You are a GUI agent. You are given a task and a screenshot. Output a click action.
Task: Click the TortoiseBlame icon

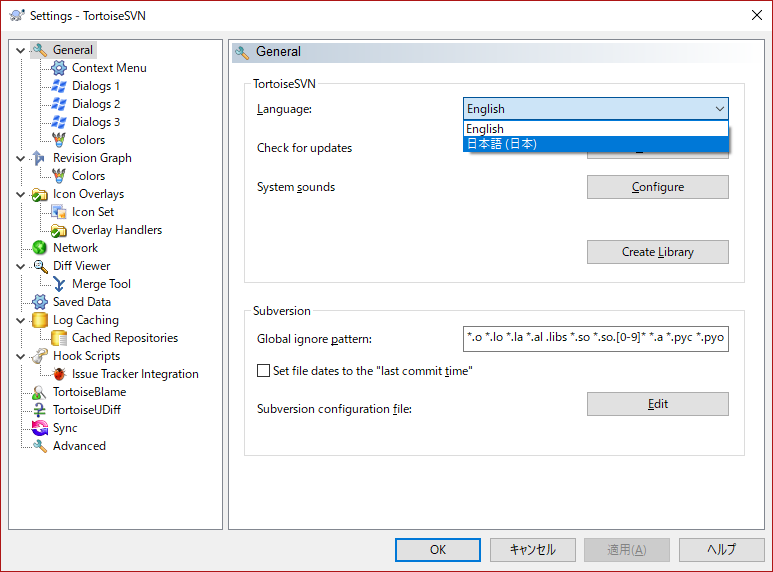click(39, 392)
